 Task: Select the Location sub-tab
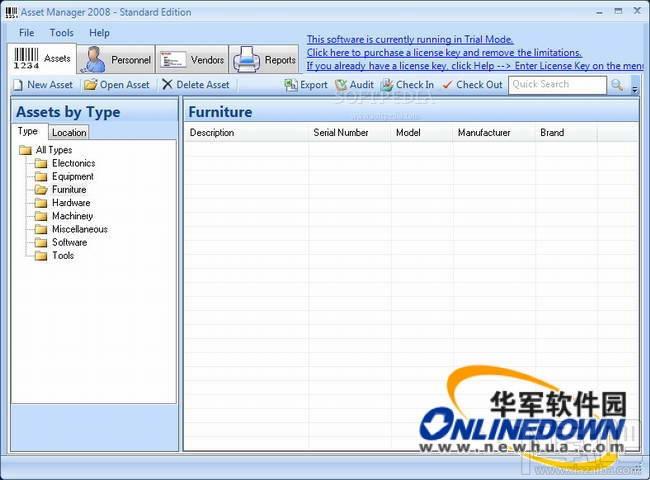(69, 133)
